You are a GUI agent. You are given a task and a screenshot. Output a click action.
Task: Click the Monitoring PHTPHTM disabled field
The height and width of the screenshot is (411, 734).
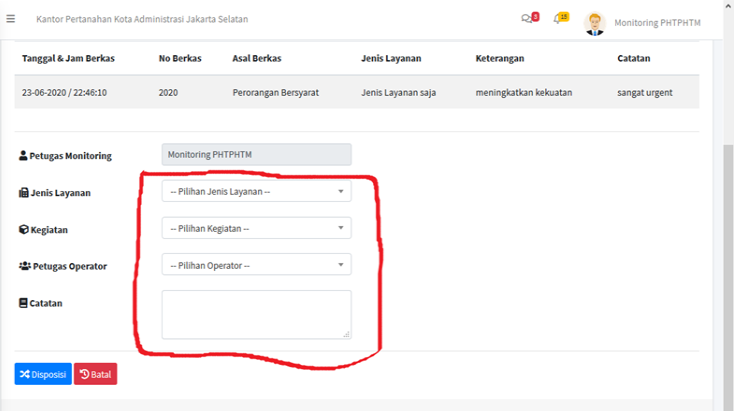tap(256, 155)
